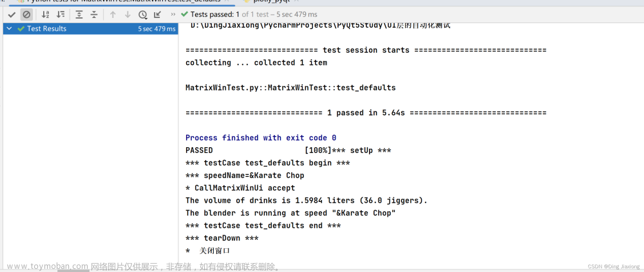Select the Test Results tree row
The image size is (644, 272).
[90, 29]
